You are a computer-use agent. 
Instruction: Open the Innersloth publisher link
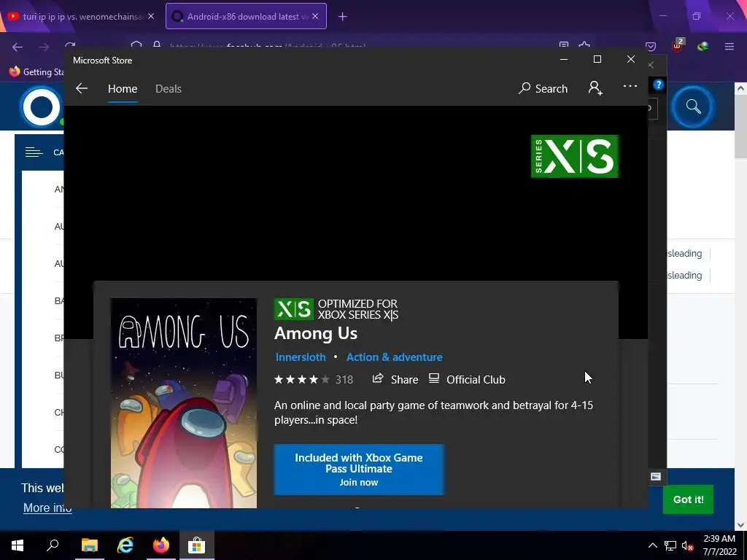pos(301,357)
